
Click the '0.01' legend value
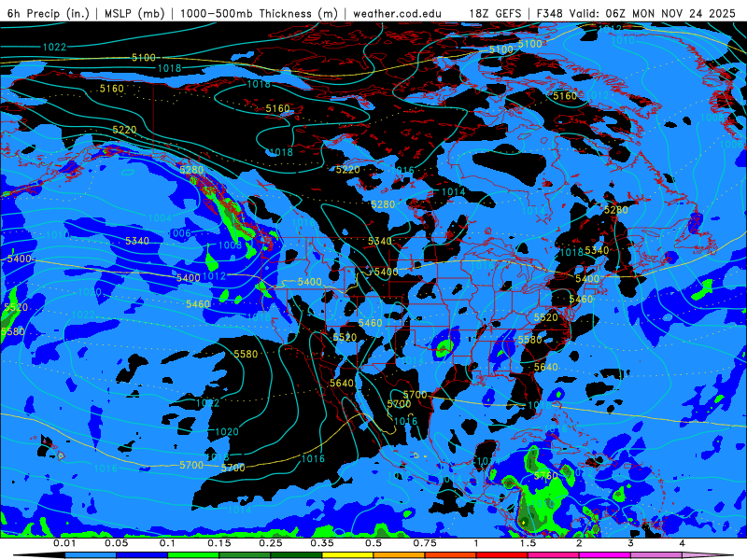(64, 543)
